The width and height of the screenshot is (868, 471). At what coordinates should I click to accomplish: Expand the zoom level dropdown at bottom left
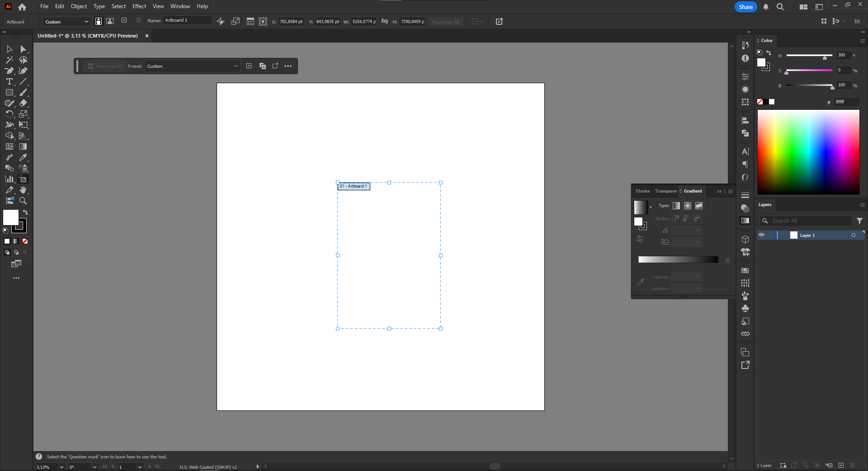click(61, 467)
